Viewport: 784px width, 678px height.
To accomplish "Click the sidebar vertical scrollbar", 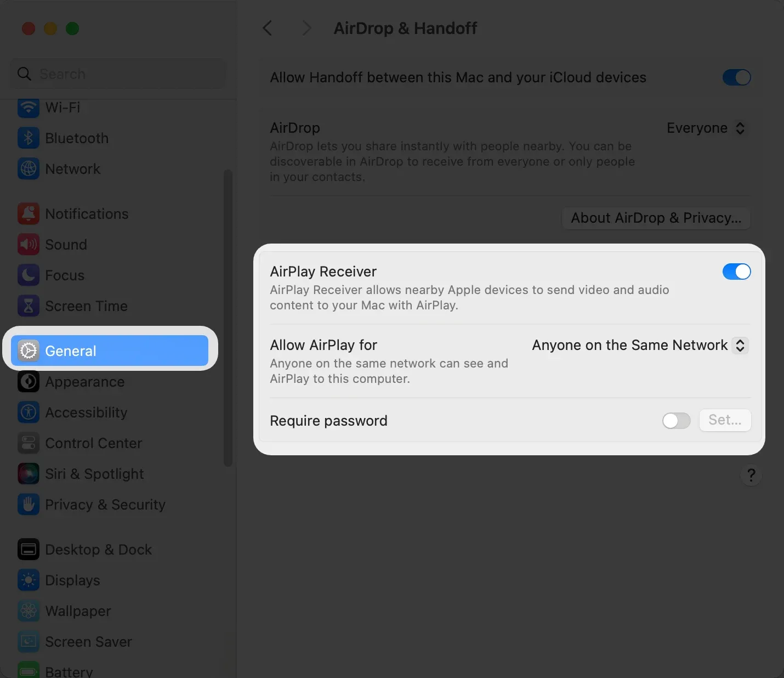I will click(x=228, y=318).
